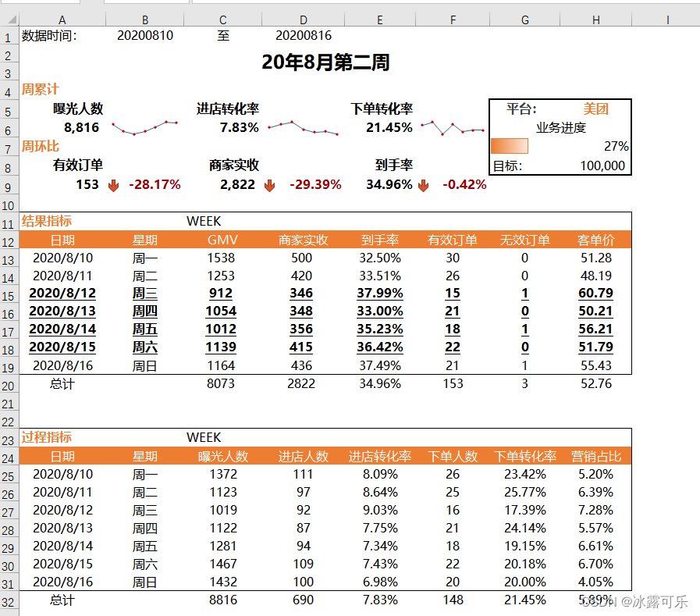700x616 pixels.
Task: Click the 曝光人数 value 8,816
Action: tap(81, 127)
